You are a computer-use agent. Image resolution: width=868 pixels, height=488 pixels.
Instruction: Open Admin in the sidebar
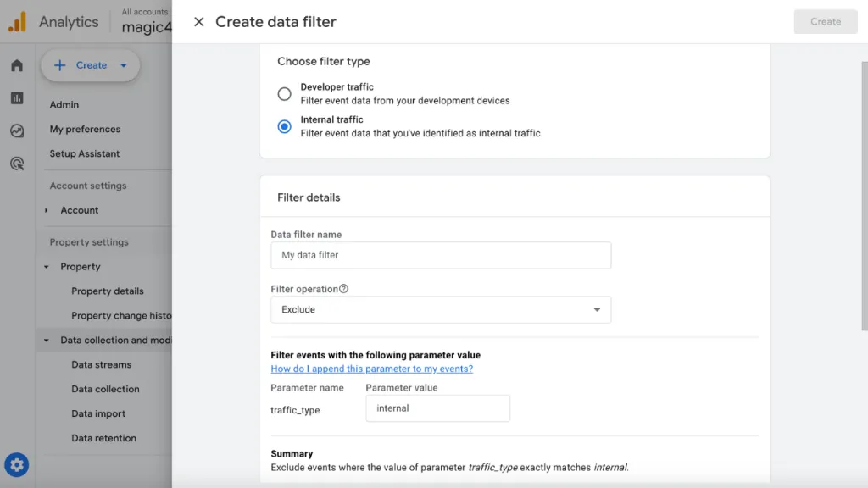pos(64,104)
